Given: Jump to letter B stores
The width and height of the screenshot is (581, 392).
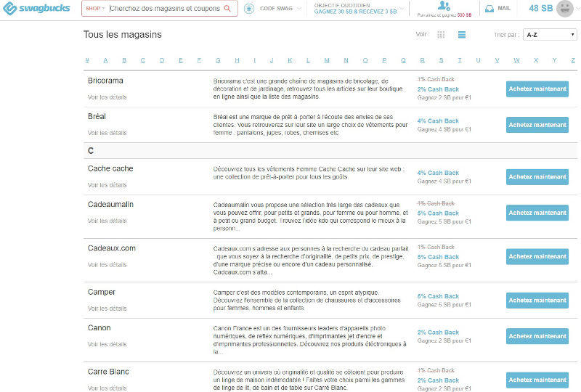Looking at the screenshot, I should click(x=124, y=60).
